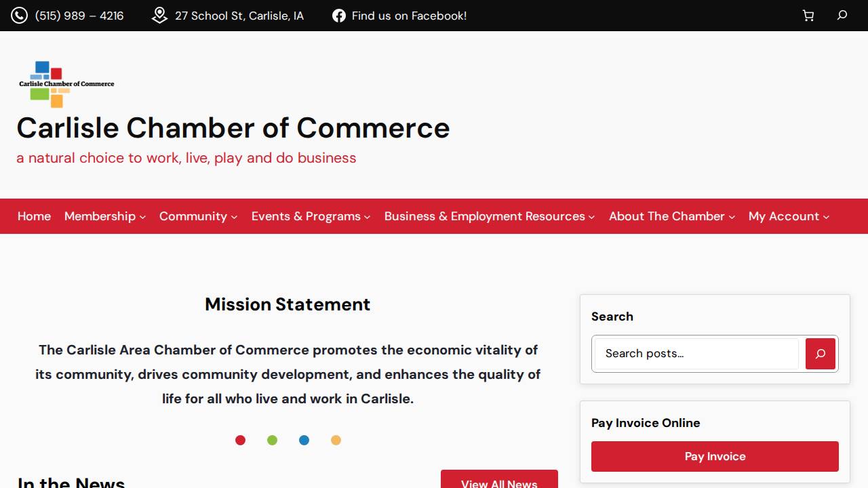
Task: Go to the Home menu item
Action: pyautogui.click(x=34, y=216)
